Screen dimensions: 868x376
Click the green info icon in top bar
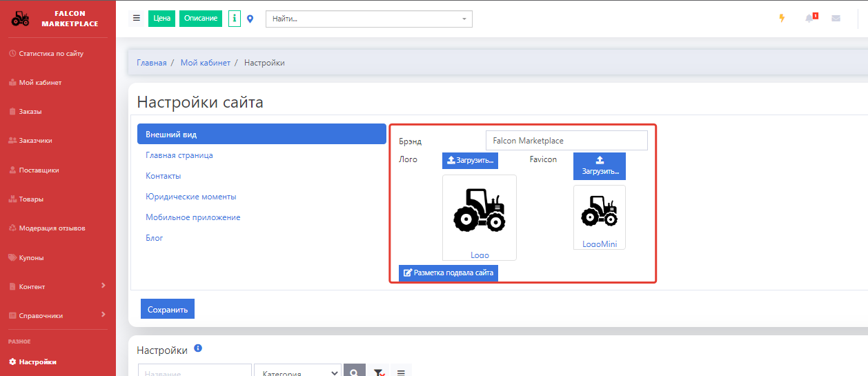tap(235, 19)
